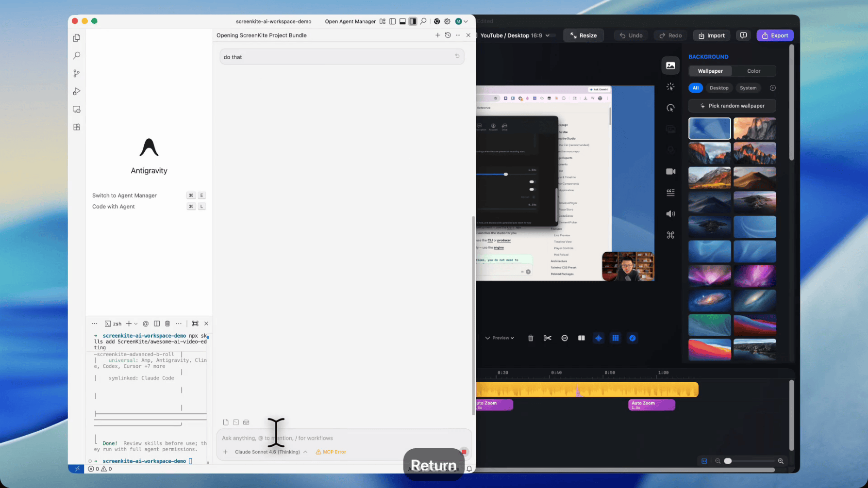Open Search in Antigravity's activity bar
Viewport: 868px width, 488px height.
tap(76, 56)
